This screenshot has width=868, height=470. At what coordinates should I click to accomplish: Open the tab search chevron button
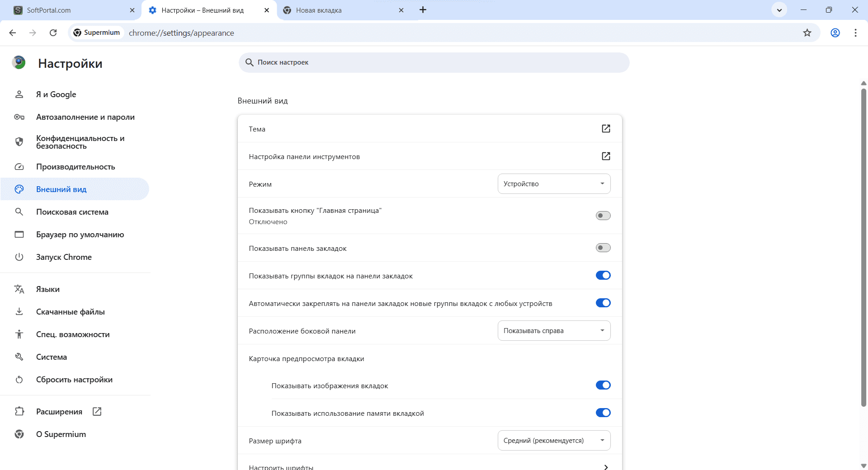(x=779, y=10)
